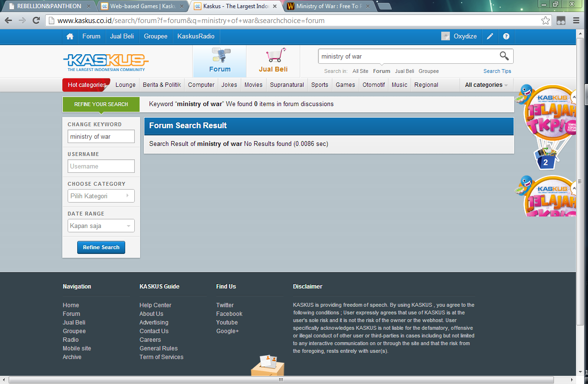
Task: Open Movies category
Action: tap(254, 85)
